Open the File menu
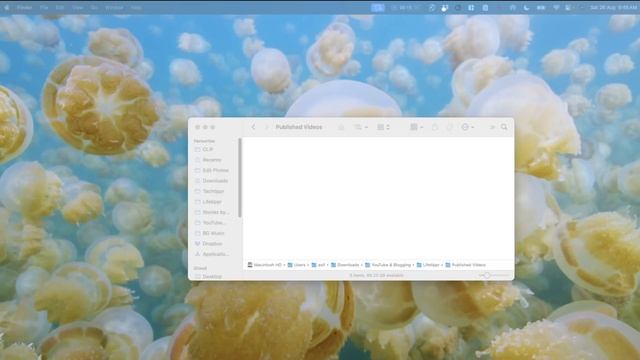The image size is (640, 360). pos(44,7)
